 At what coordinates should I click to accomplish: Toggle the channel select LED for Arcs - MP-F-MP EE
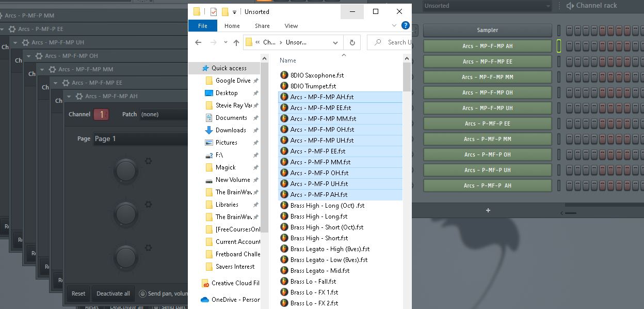click(x=558, y=61)
